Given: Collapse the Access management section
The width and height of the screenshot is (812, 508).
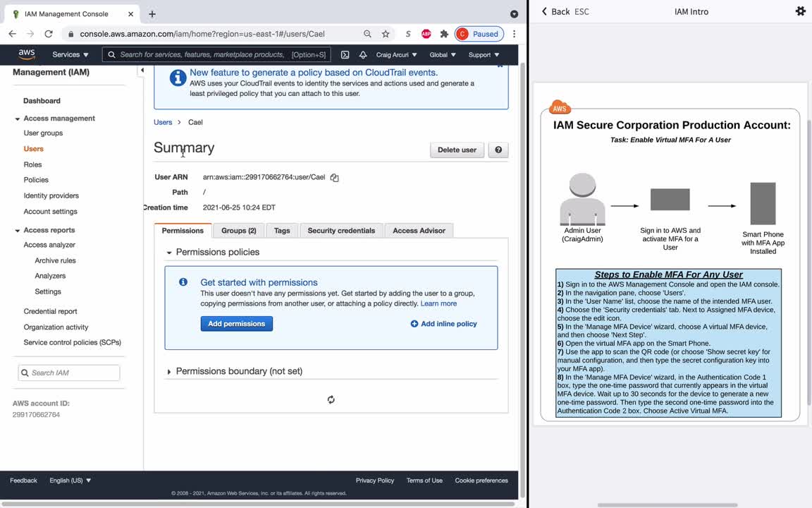Looking at the screenshot, I should click(17, 119).
